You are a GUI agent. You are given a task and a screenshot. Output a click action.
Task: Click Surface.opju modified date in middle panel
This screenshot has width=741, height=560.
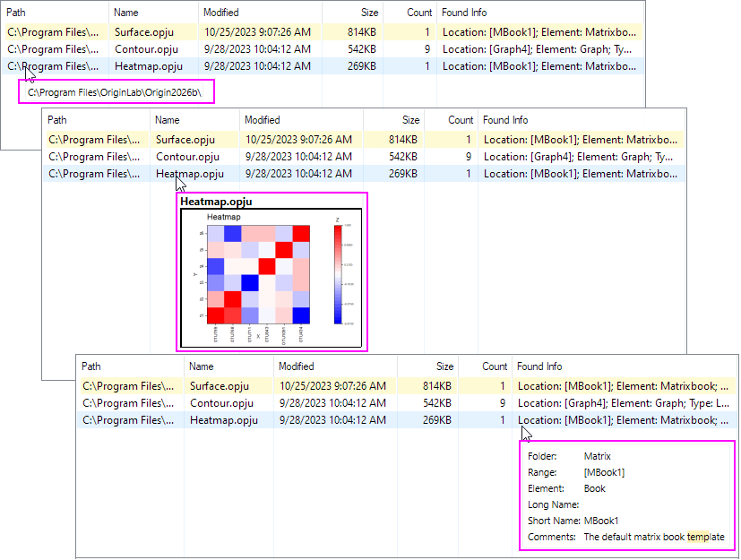click(298, 140)
